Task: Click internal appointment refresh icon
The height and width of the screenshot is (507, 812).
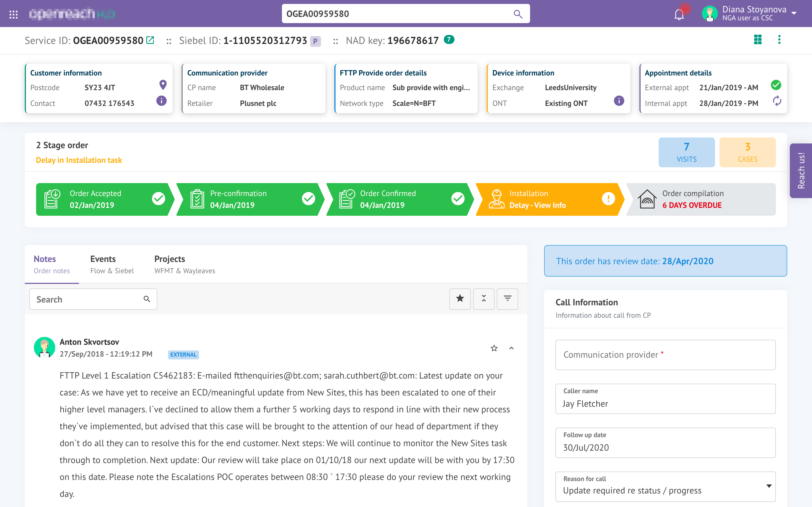Action: pyautogui.click(x=777, y=101)
